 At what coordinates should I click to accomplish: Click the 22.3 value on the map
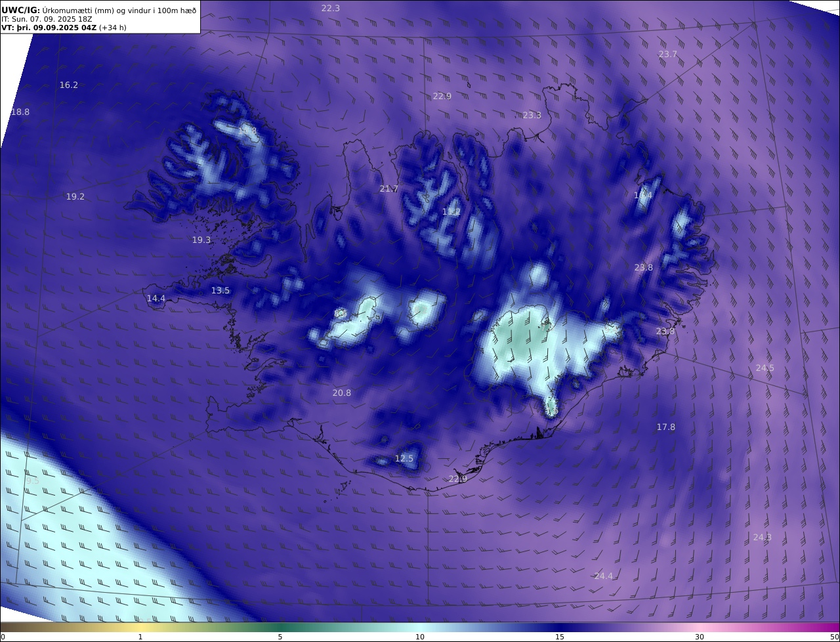point(331,8)
